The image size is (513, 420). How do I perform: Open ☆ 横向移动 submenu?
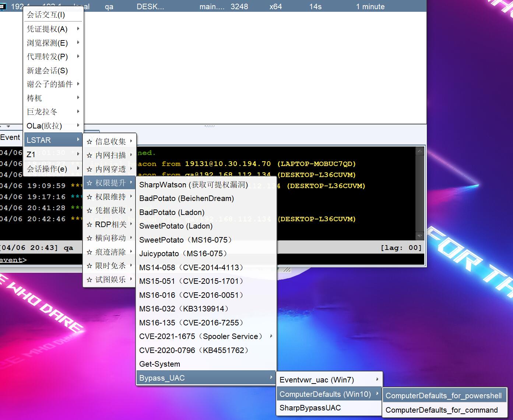coord(110,238)
